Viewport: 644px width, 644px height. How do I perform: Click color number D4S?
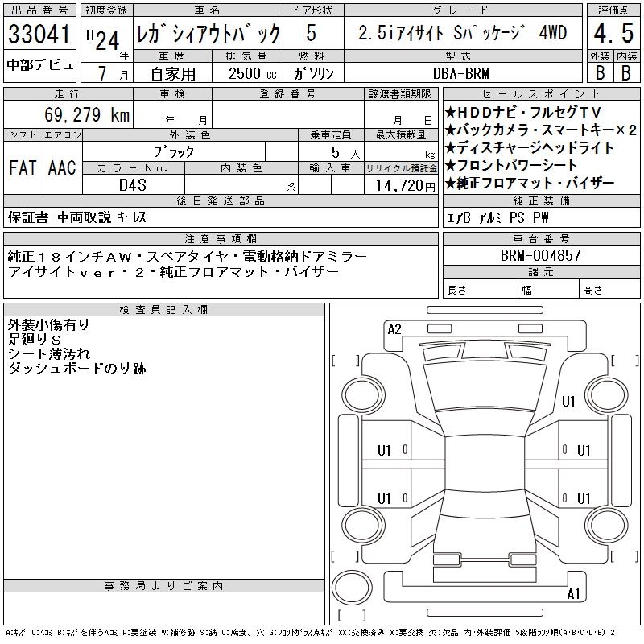point(133,185)
